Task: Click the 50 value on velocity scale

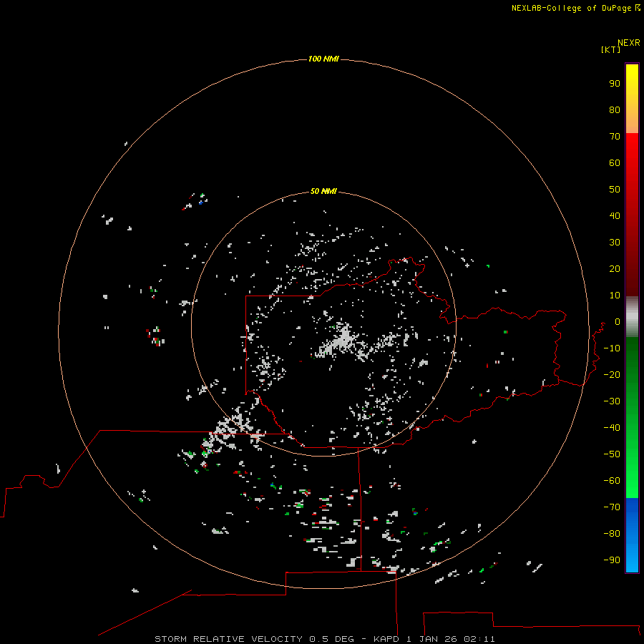Action: 615,190
